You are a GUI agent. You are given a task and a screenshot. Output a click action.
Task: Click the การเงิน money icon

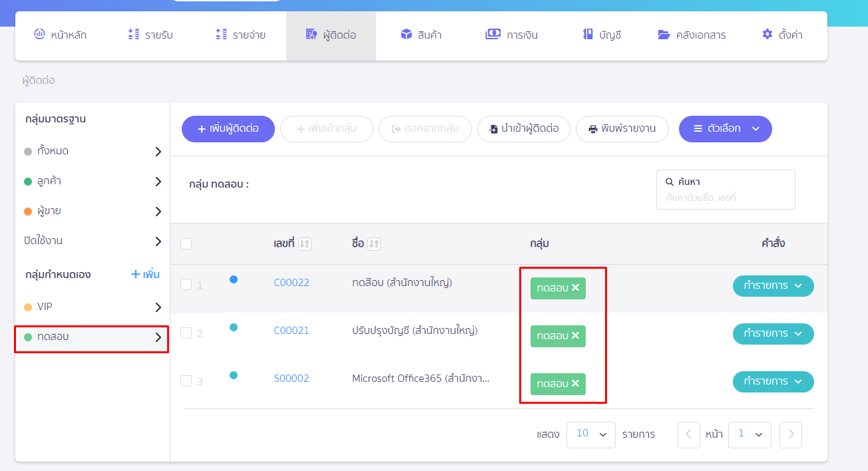tap(493, 35)
